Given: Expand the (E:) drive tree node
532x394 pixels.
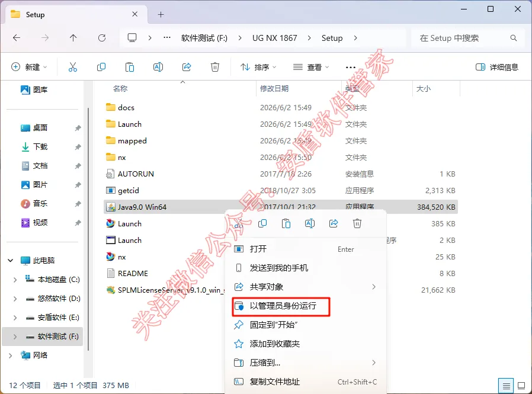Looking at the screenshot, I should coord(15,318).
